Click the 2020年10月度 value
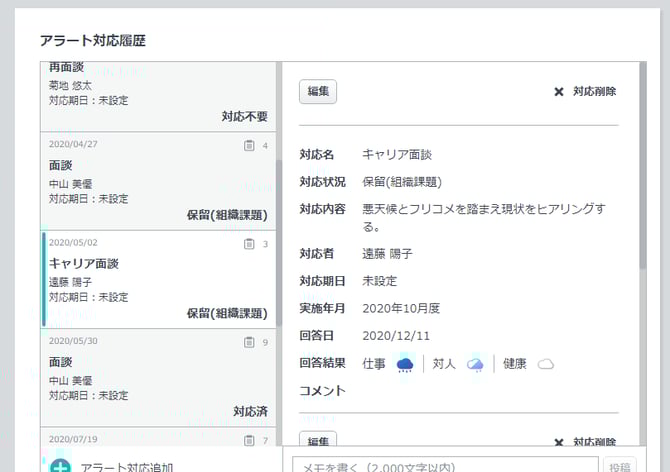Image resolution: width=670 pixels, height=472 pixels. (401, 308)
